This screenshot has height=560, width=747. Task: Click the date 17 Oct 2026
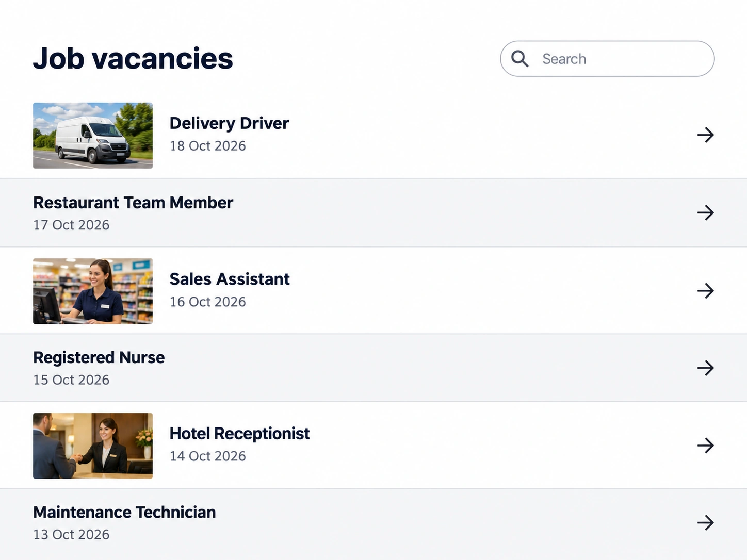(x=71, y=225)
